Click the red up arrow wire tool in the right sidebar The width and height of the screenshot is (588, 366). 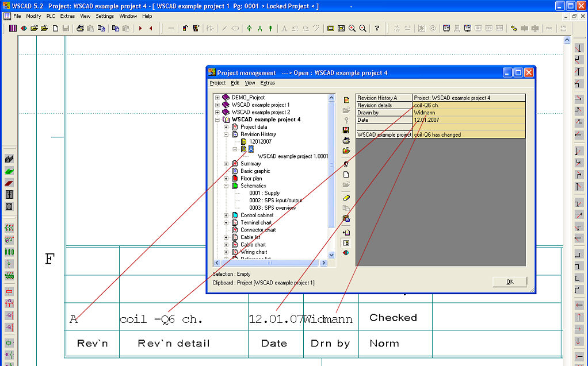[579, 317]
